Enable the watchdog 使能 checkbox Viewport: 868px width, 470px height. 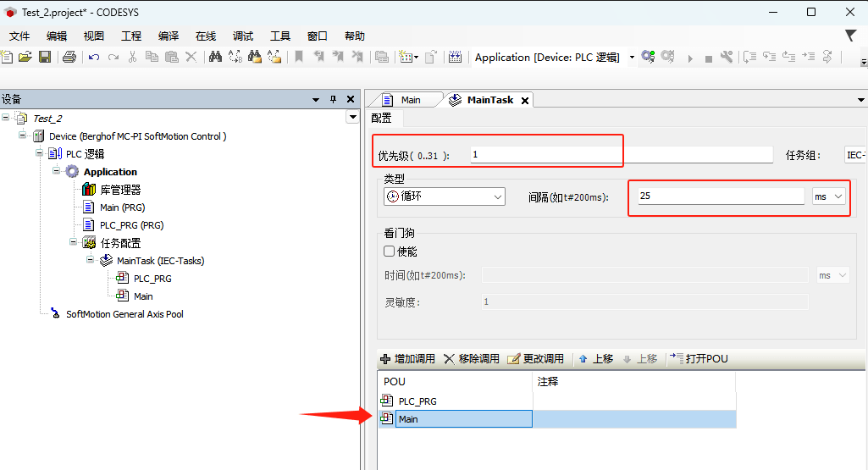(390, 252)
